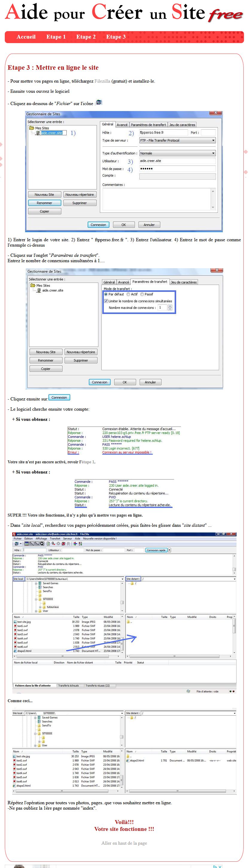Click the disconnect icon in the FileZilla toolbar

point(63,544)
